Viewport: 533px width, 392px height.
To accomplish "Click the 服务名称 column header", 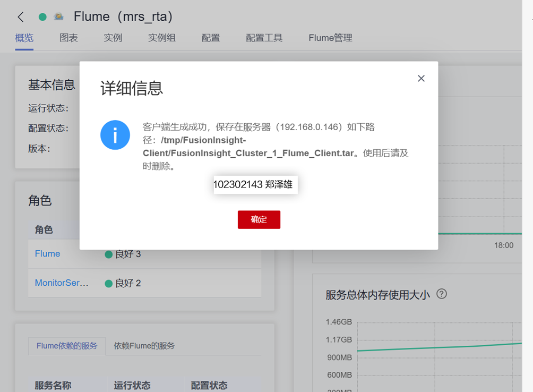I will coord(53,386).
